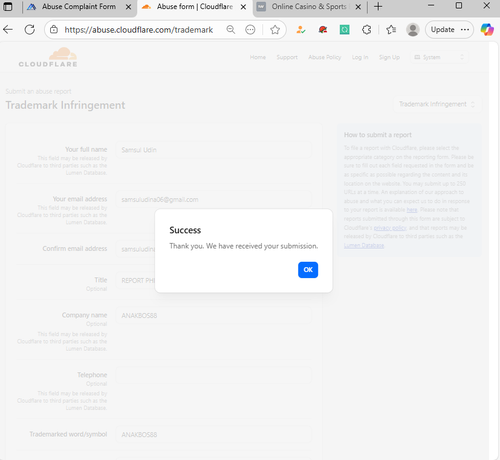Image resolution: width=500 pixels, height=460 pixels.
Task: Open the Support nav link
Action: pos(287,57)
